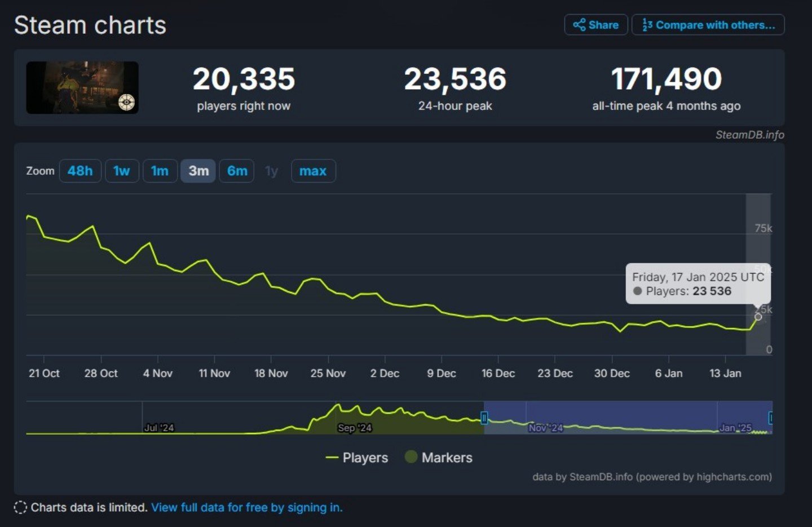
Task: Toggle the Markers series in legend
Action: pos(439,458)
